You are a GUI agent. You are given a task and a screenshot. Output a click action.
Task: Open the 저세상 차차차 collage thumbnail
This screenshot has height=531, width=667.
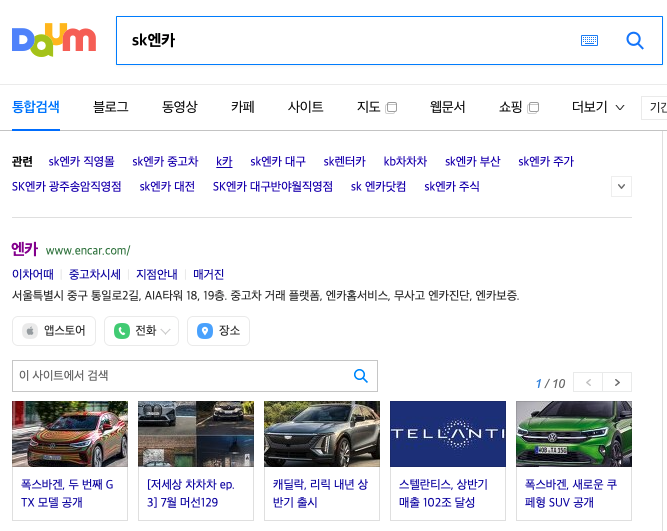(196, 434)
